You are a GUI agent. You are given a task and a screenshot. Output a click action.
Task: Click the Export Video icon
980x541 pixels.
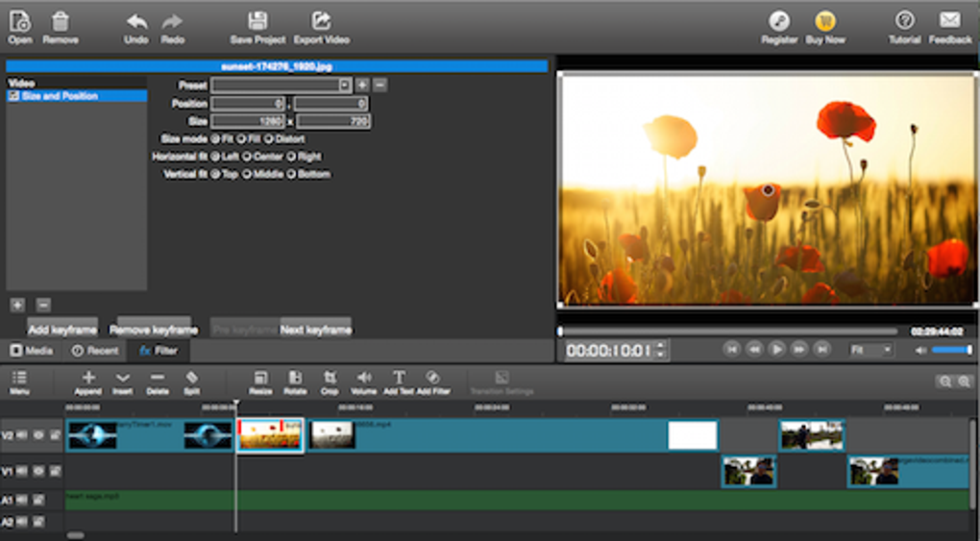322,21
